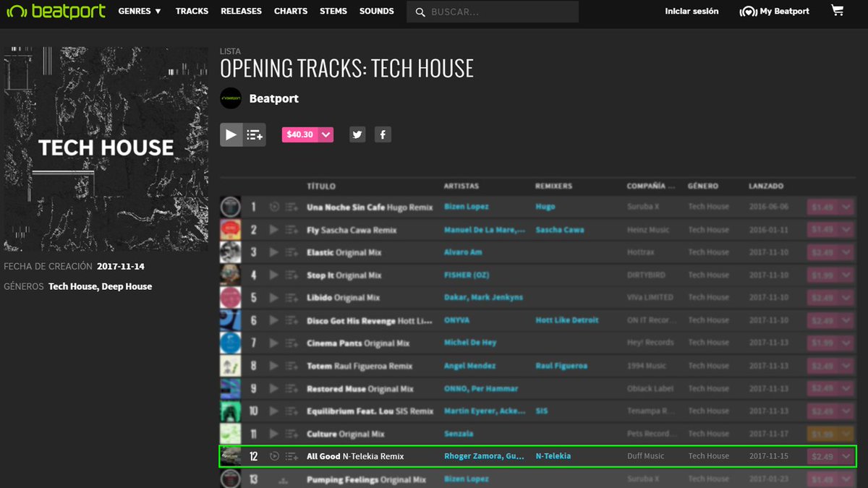Viewport: 868px width, 488px height.
Task: Expand the $40.30 purchase options arrow
Action: click(x=326, y=134)
